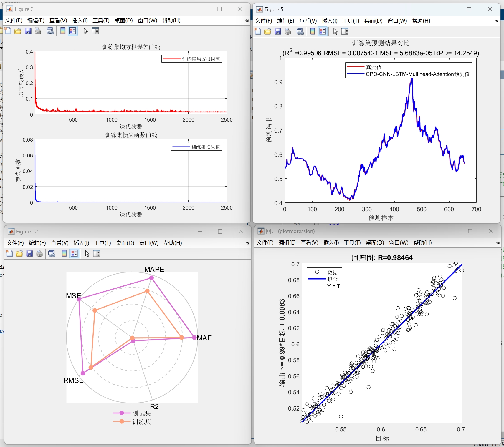The image size is (504, 447).
Task: Open 帮助(H) menu in Figure 5
Action: click(x=421, y=21)
